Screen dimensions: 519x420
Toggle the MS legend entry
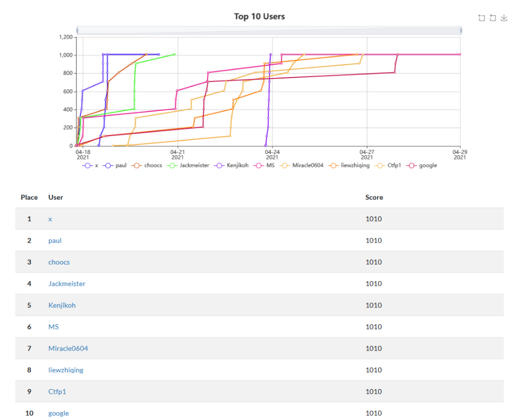point(264,166)
